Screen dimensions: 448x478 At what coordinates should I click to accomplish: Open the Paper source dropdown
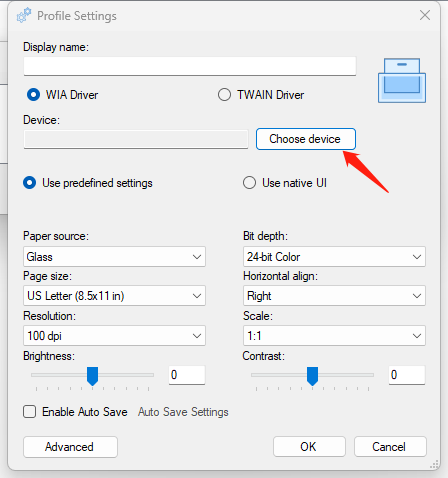(114, 257)
